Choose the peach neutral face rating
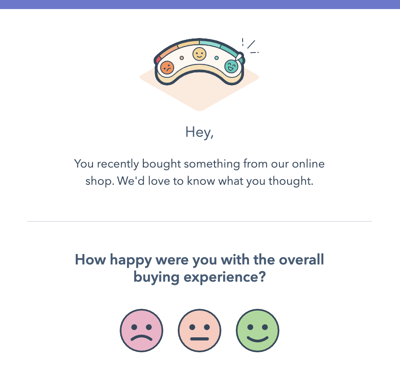 coord(200,330)
